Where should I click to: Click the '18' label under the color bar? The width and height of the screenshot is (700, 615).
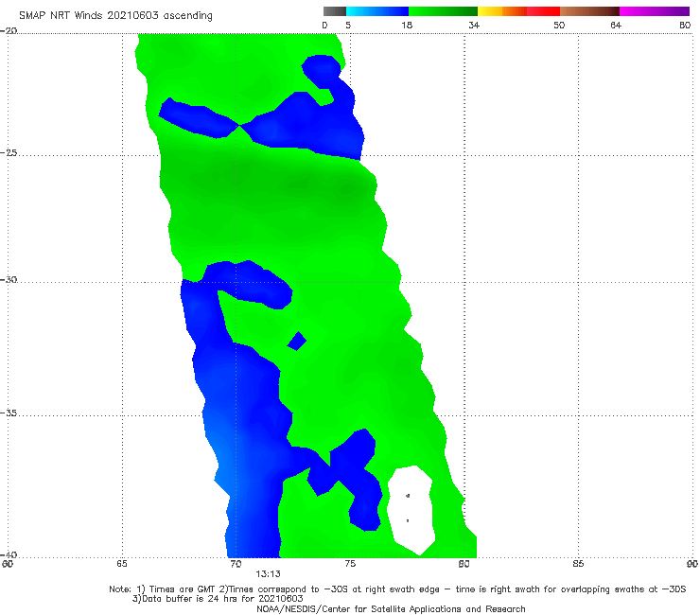(407, 25)
